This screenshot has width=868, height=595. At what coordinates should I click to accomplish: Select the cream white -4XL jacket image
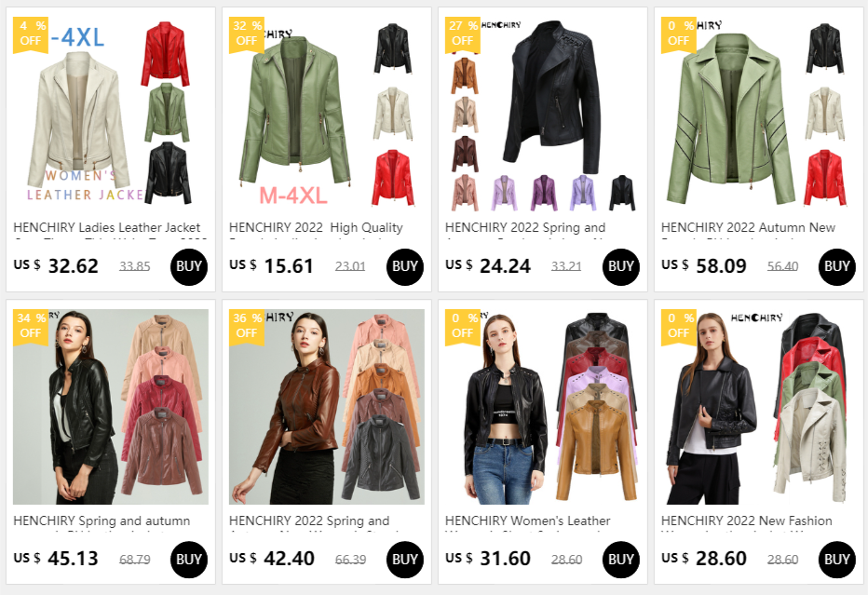point(110,114)
